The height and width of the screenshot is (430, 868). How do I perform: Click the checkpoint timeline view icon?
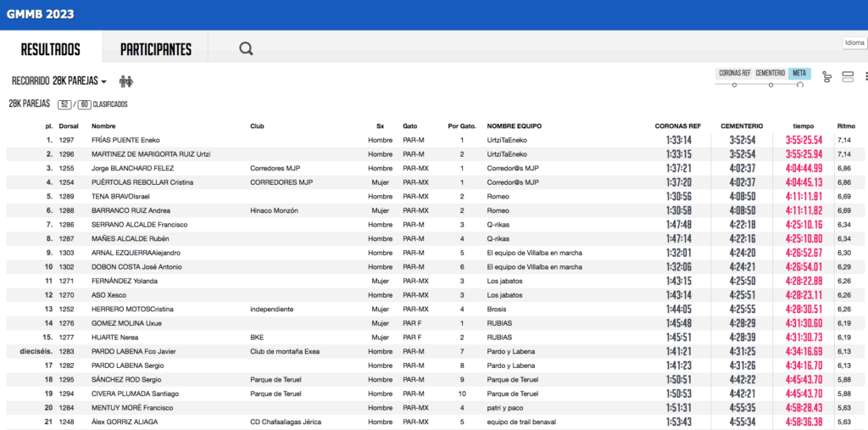(826, 77)
